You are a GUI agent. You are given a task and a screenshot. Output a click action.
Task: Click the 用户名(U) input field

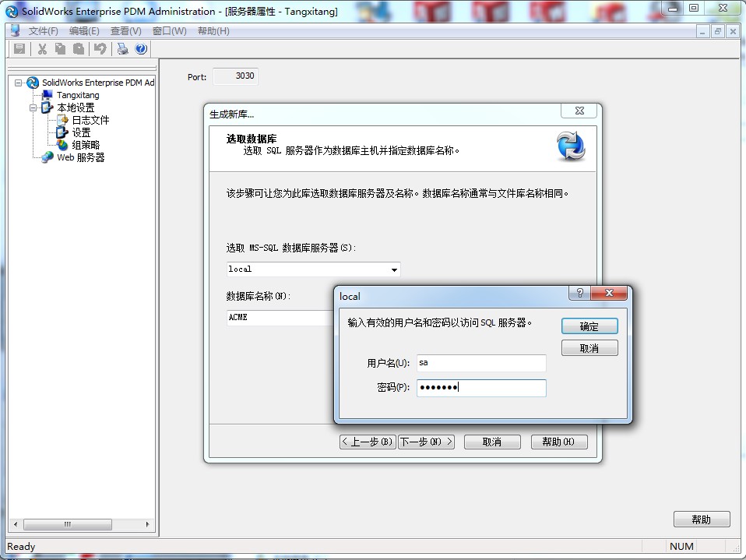coord(481,363)
